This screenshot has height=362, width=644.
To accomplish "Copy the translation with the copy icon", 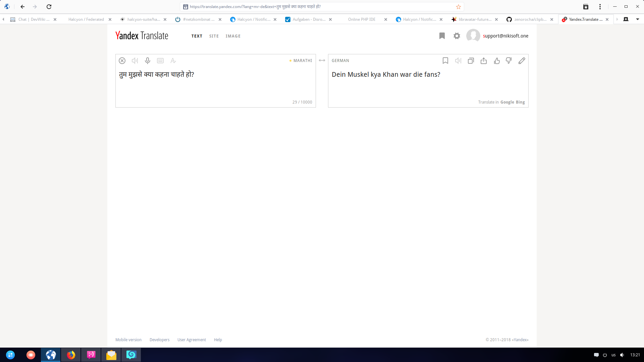I will (471, 61).
